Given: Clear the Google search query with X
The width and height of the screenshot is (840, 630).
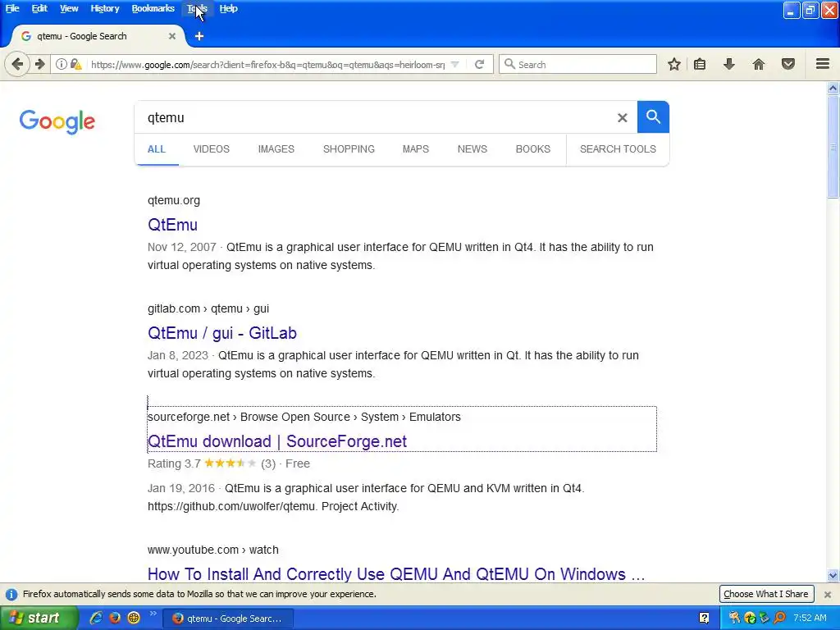Looking at the screenshot, I should click(x=622, y=118).
